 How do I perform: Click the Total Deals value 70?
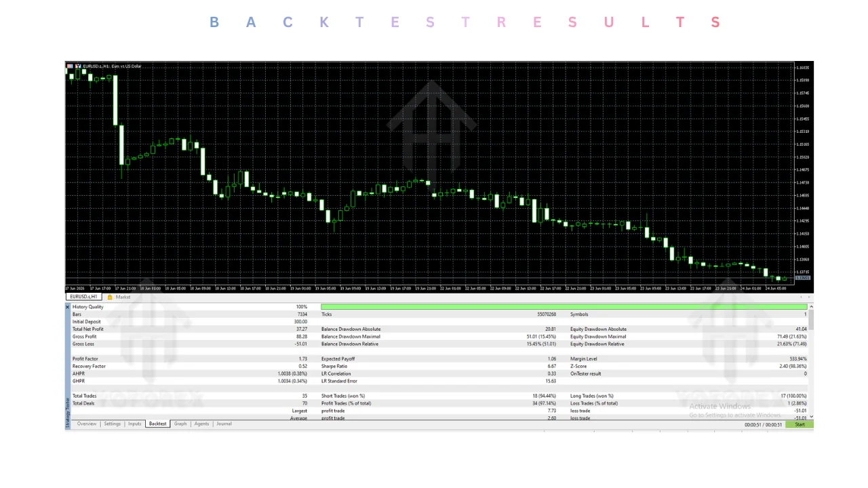305,404
